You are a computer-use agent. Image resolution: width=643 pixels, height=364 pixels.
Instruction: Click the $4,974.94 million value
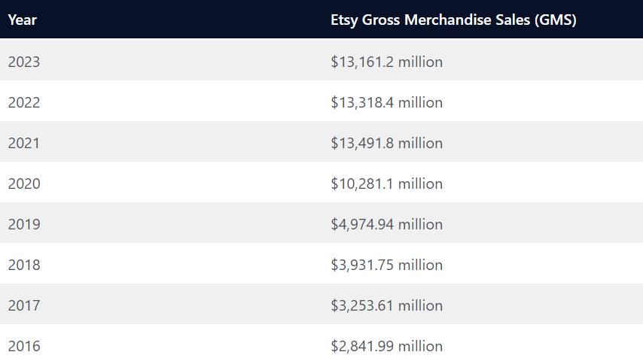point(386,224)
